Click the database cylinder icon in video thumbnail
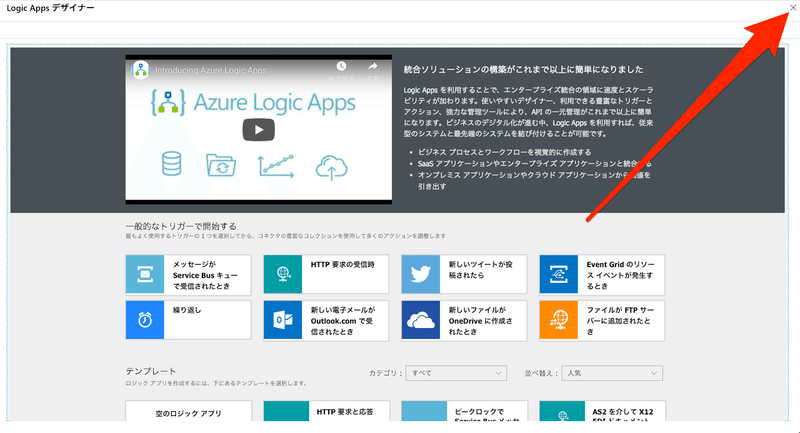Viewport: 800px width, 433px height. coord(171,164)
